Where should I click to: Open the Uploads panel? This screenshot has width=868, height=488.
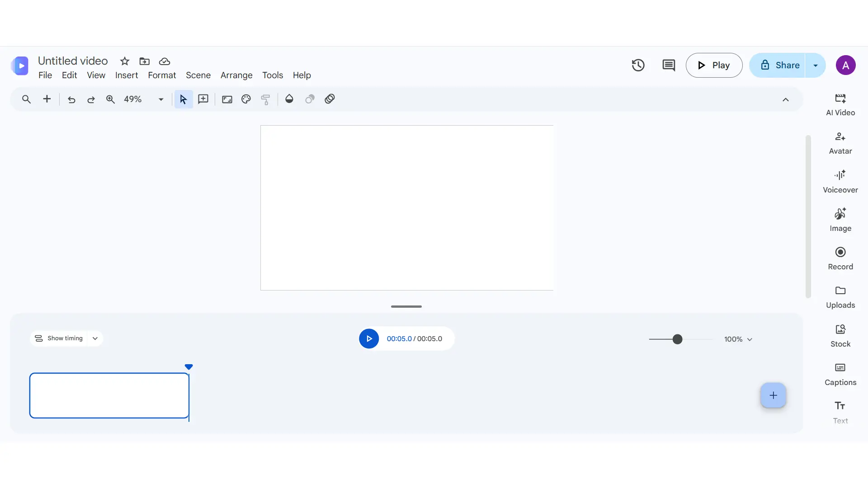[840, 297]
